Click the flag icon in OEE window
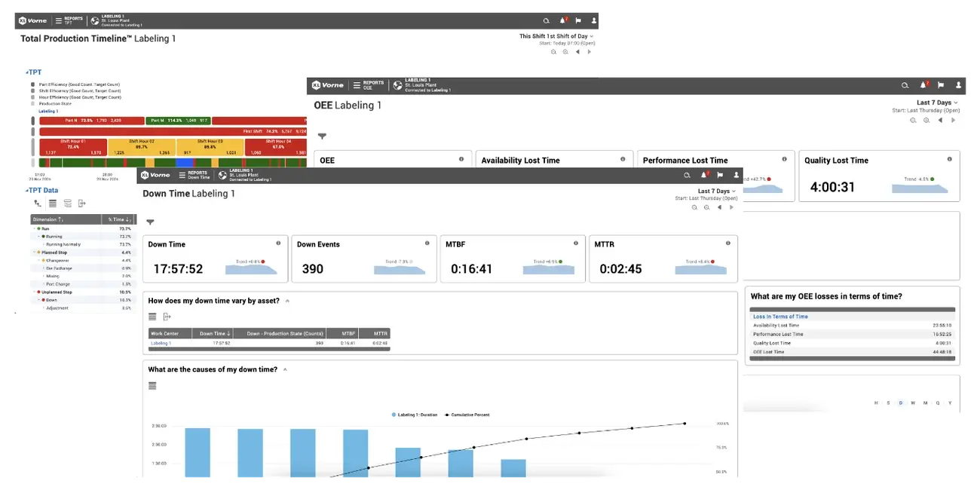 tap(941, 85)
